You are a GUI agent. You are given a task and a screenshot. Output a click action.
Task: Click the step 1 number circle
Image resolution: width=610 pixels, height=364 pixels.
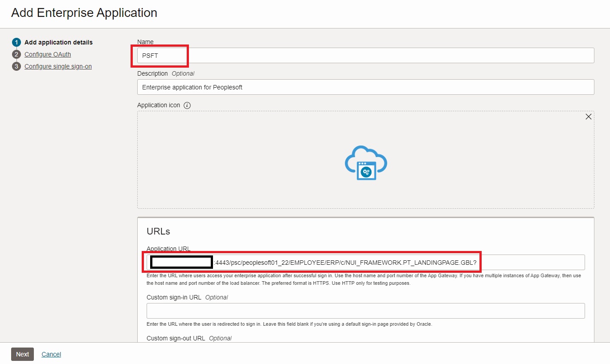16,42
